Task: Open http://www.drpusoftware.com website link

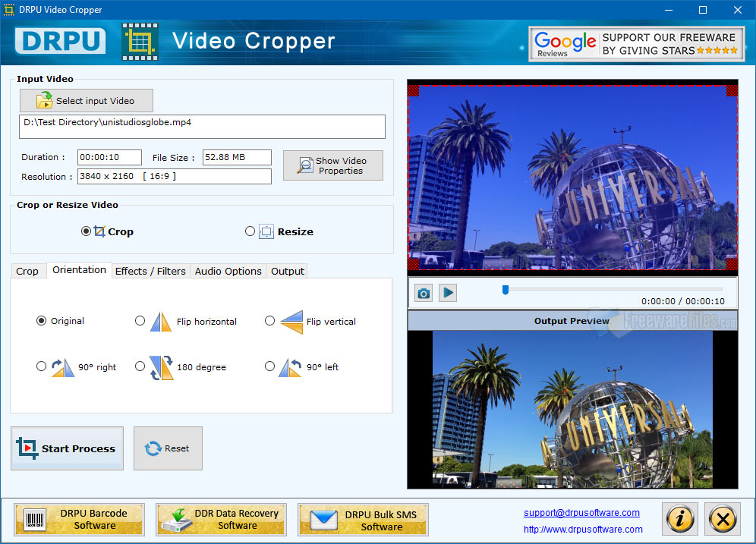Action: coord(583,530)
